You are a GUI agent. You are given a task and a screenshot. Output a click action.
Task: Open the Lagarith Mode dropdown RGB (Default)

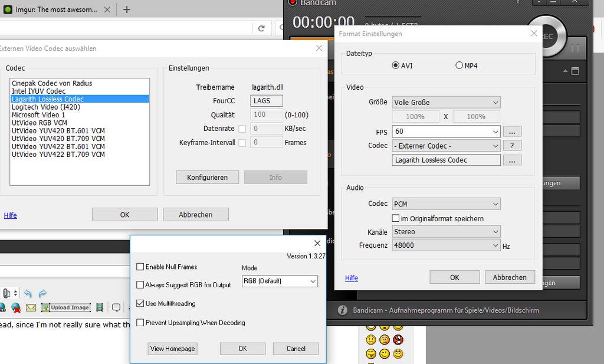point(280,281)
